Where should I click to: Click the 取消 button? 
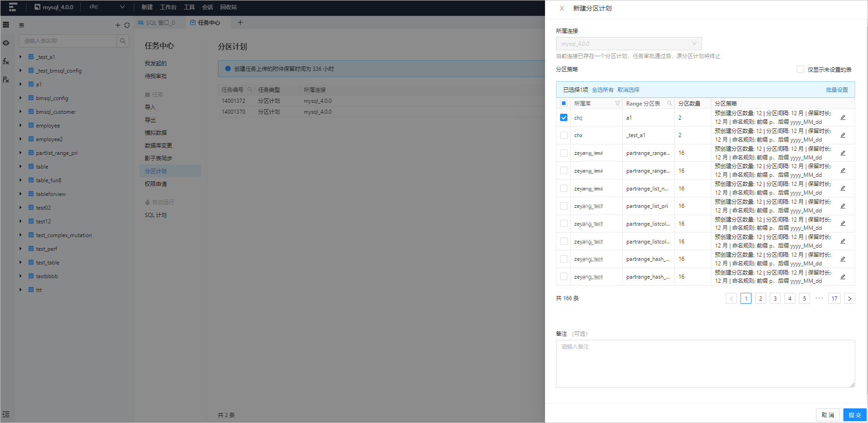(x=828, y=415)
